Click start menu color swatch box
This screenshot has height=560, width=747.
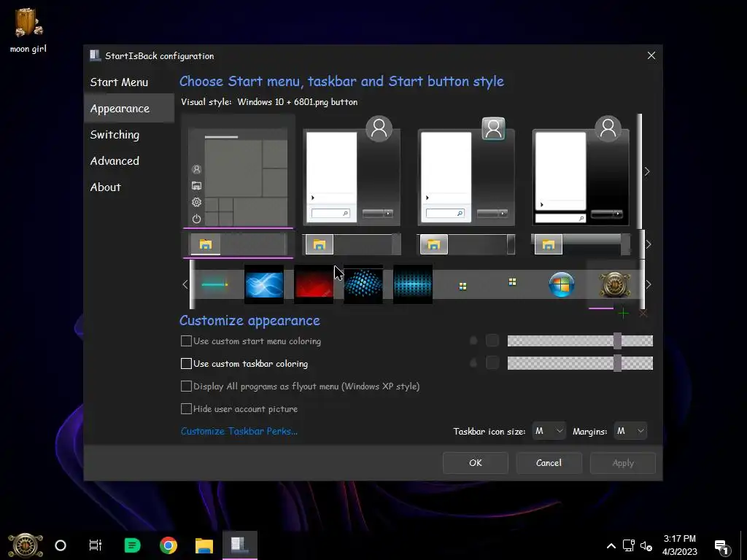click(x=492, y=341)
